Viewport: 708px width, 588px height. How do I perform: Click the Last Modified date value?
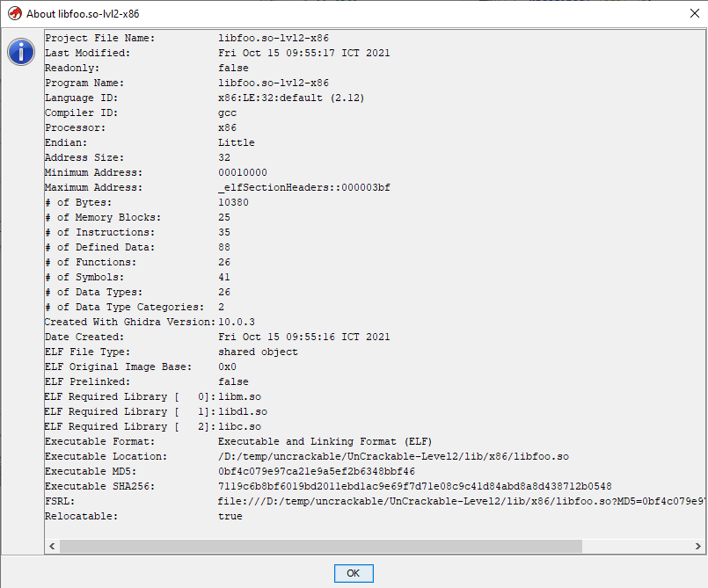[304, 53]
